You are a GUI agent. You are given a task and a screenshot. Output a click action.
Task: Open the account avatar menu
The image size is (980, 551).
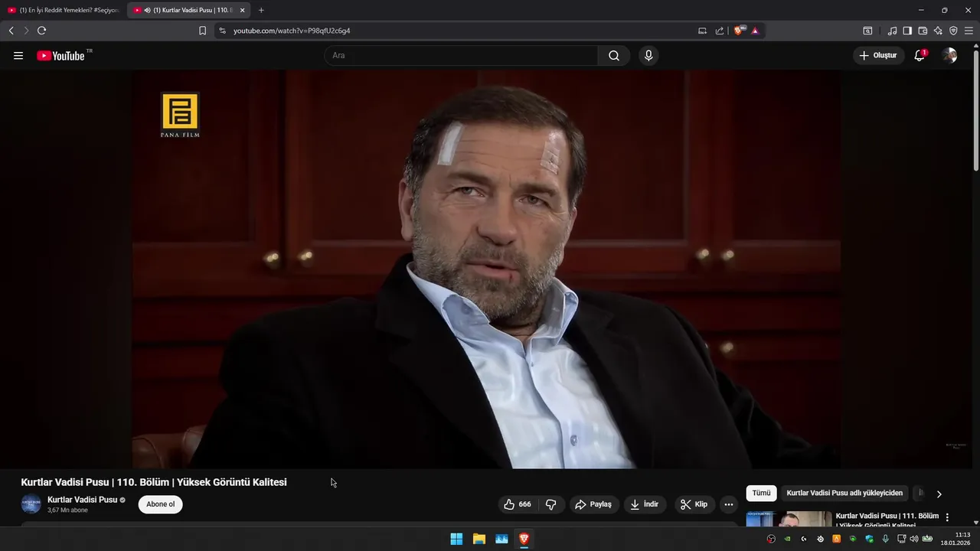[x=949, y=56]
